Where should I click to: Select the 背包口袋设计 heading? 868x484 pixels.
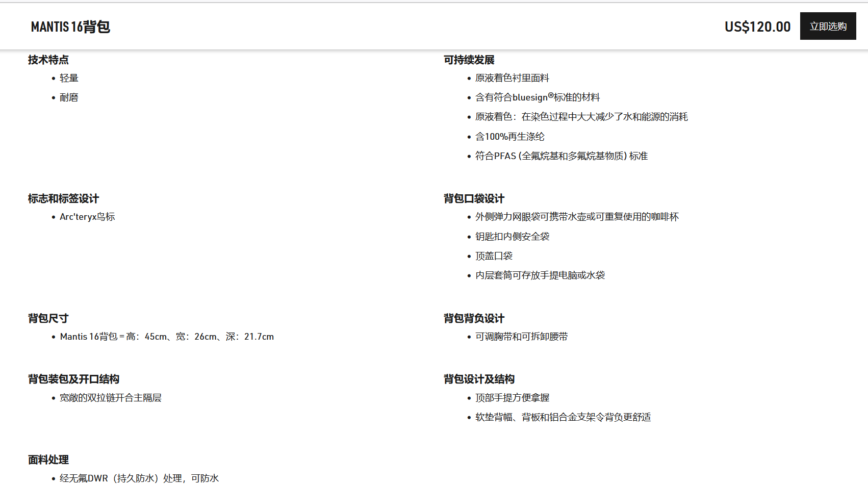pyautogui.click(x=474, y=198)
